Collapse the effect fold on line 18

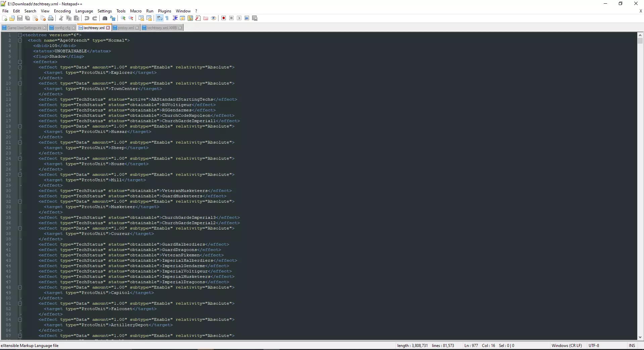20,126
